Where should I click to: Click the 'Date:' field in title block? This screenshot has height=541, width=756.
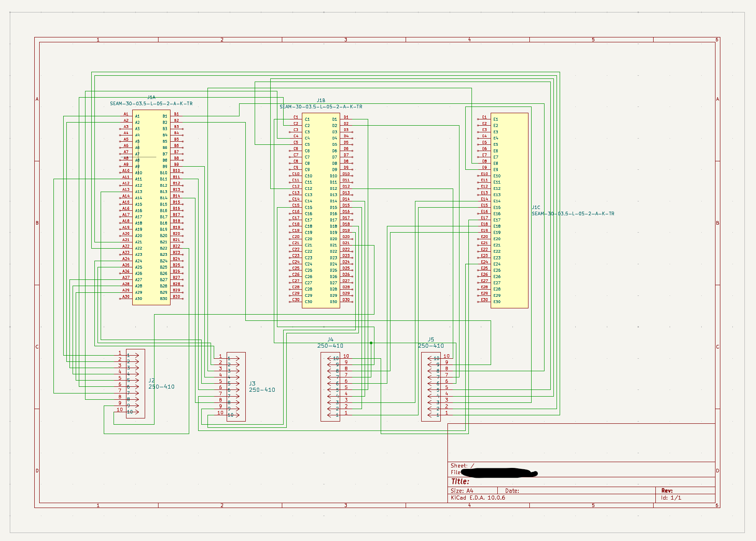(x=512, y=491)
